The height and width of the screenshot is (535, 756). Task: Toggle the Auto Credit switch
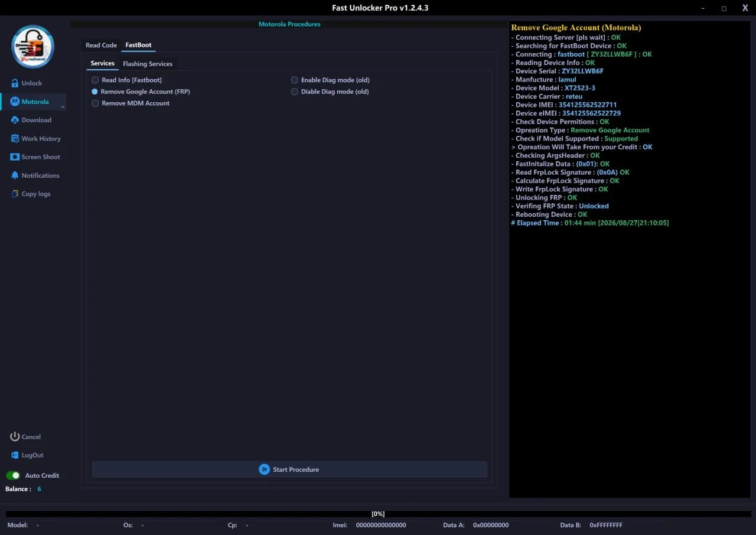[x=13, y=475]
